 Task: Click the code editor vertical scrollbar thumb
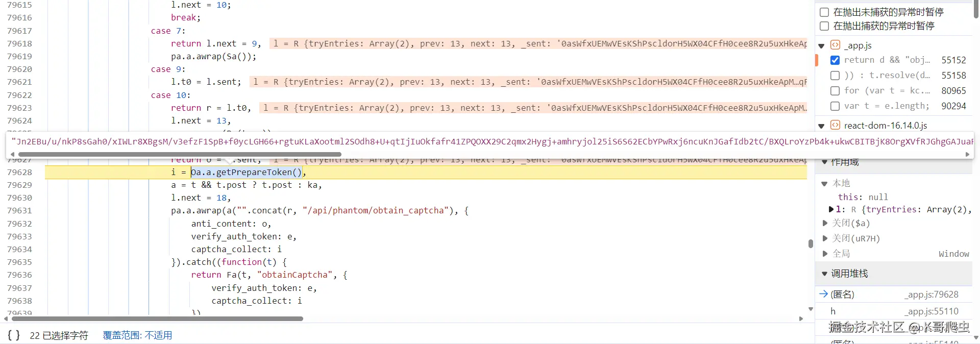[x=811, y=243]
